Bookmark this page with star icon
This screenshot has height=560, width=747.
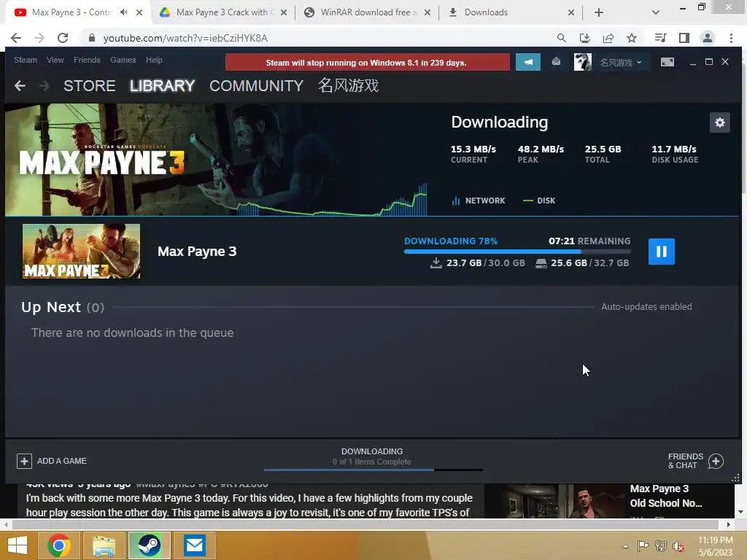(632, 38)
